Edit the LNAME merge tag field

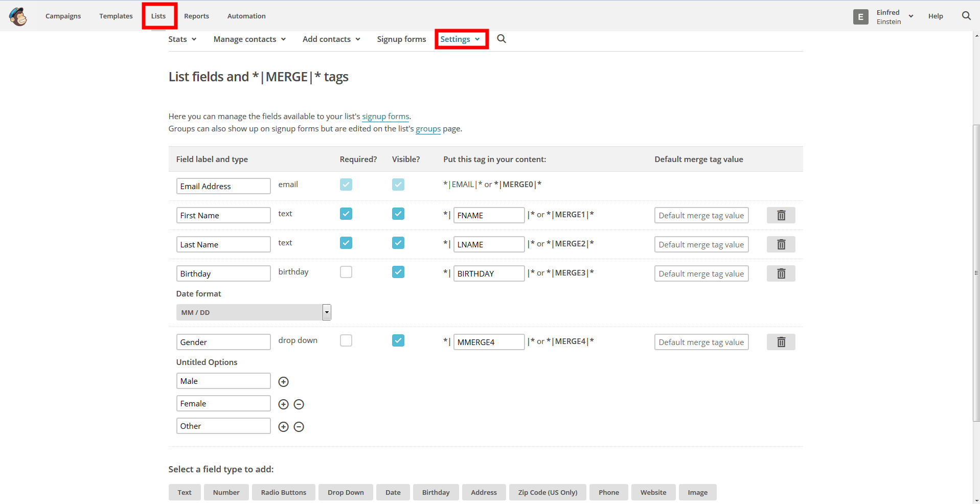point(489,244)
